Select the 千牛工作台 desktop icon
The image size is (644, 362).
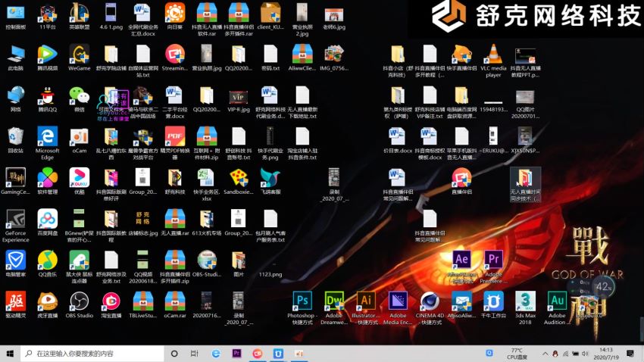pos(493,301)
